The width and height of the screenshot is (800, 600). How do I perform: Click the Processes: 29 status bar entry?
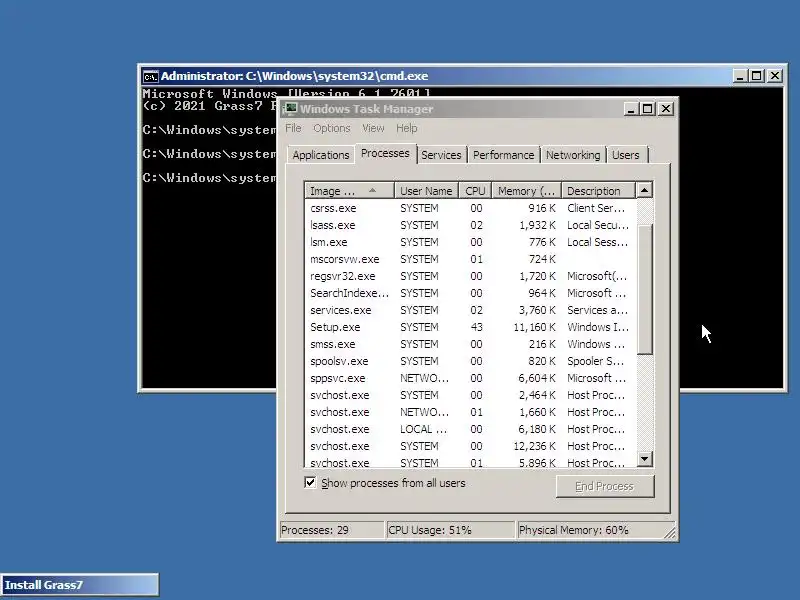pos(332,530)
